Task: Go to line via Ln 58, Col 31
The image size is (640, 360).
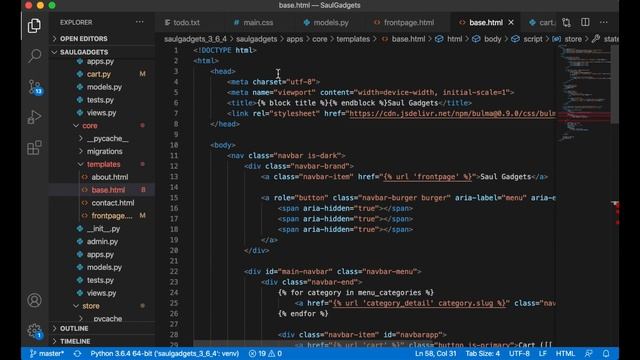Action: [436, 353]
